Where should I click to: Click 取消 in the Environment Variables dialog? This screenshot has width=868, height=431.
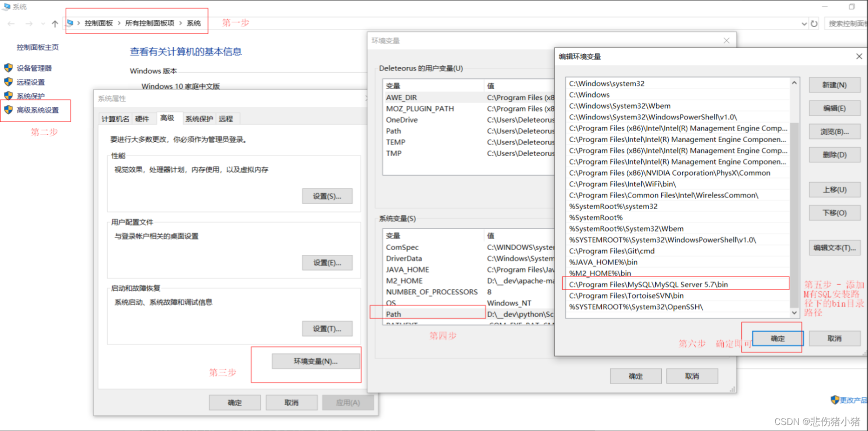point(692,376)
